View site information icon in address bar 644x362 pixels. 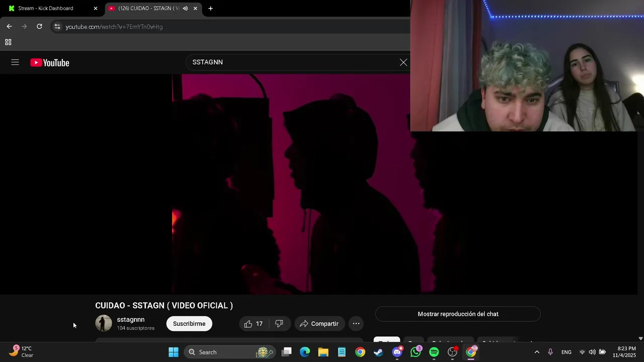[x=57, y=27]
